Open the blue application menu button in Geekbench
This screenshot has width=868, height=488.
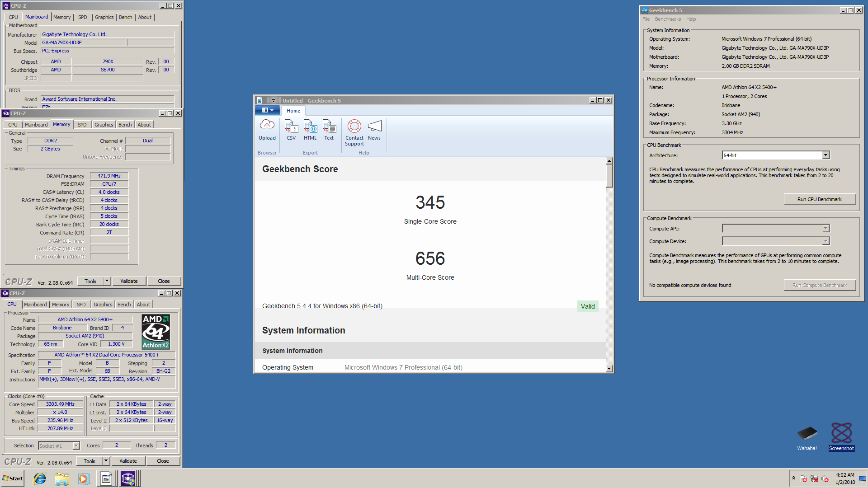[x=268, y=110]
